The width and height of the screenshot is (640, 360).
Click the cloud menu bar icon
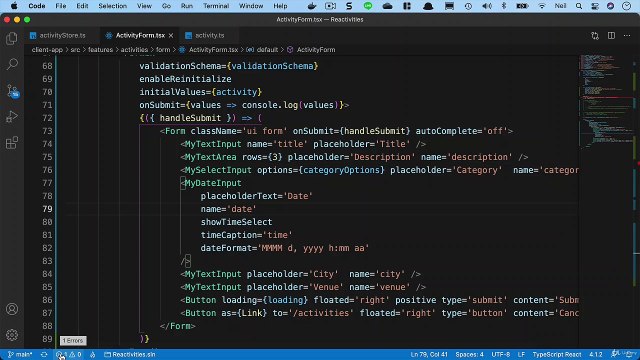[387, 6]
